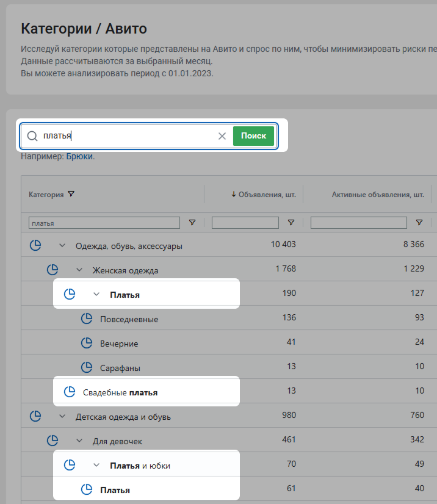Click the Активные объявления filter input

point(358,223)
